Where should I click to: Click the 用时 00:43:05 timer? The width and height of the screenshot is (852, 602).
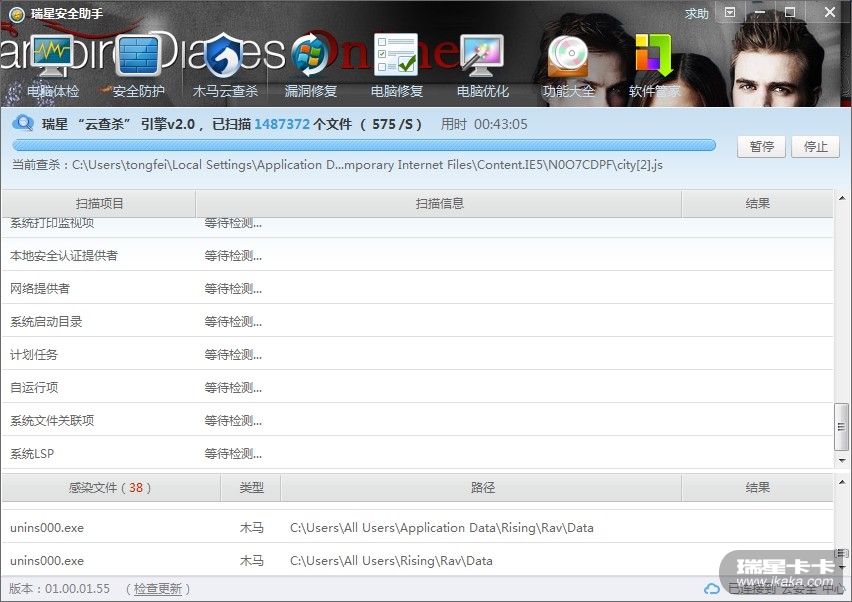pos(484,124)
